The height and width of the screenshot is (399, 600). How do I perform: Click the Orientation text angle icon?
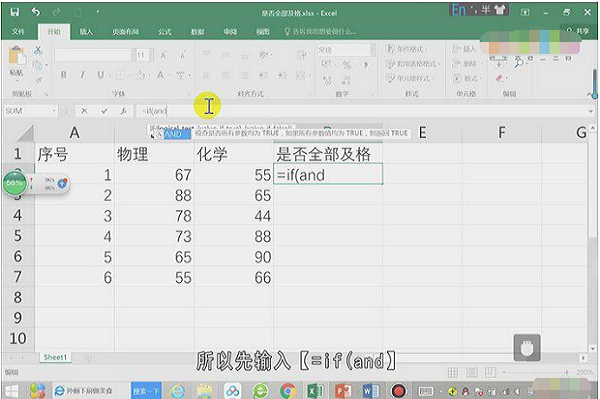tap(264, 55)
